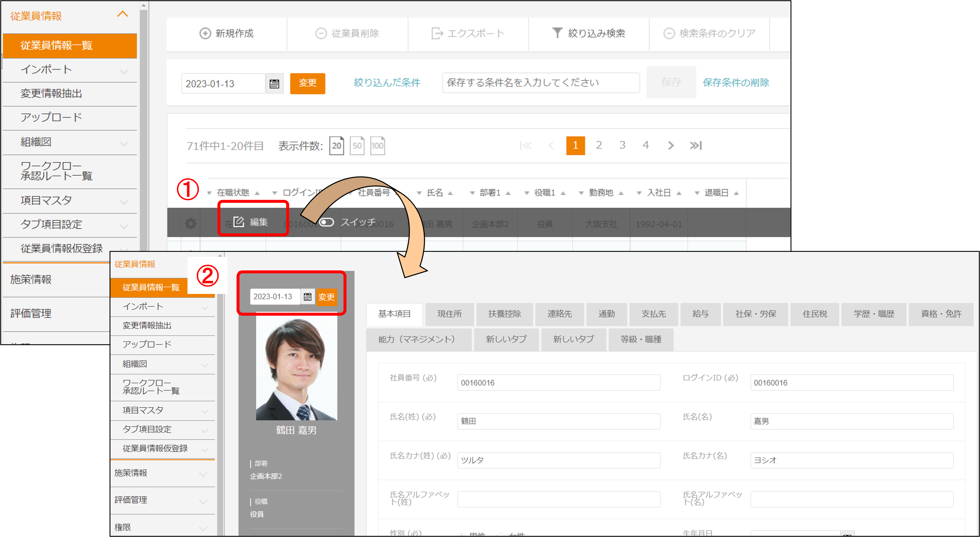Click the orange 変更 button beside top date
The width and height of the screenshot is (980, 537).
307,83
